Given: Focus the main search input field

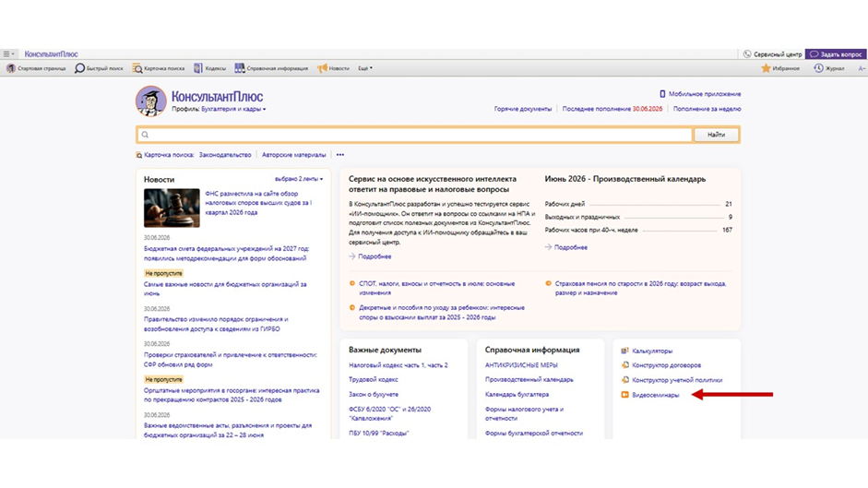Looking at the screenshot, I should coord(415,135).
